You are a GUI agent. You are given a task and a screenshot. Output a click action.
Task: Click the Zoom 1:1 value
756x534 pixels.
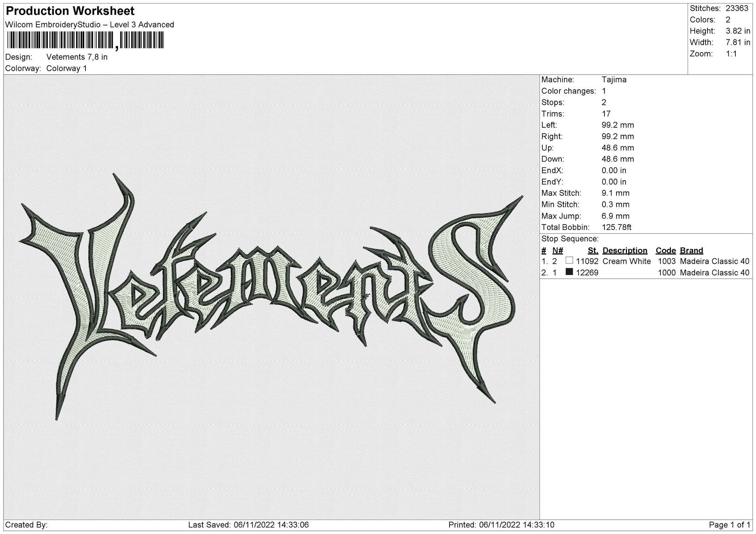coord(731,54)
